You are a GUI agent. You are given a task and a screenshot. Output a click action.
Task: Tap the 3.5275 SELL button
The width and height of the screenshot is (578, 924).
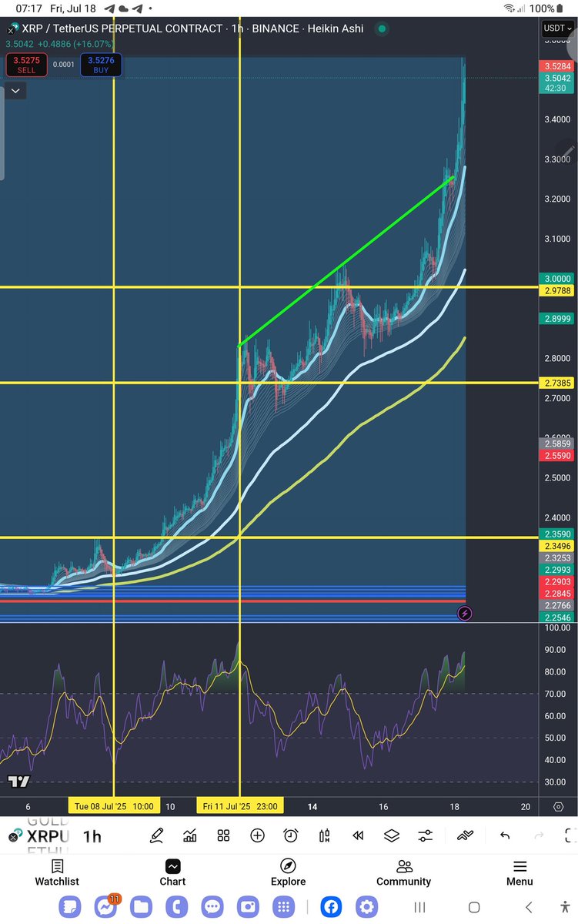coord(26,64)
